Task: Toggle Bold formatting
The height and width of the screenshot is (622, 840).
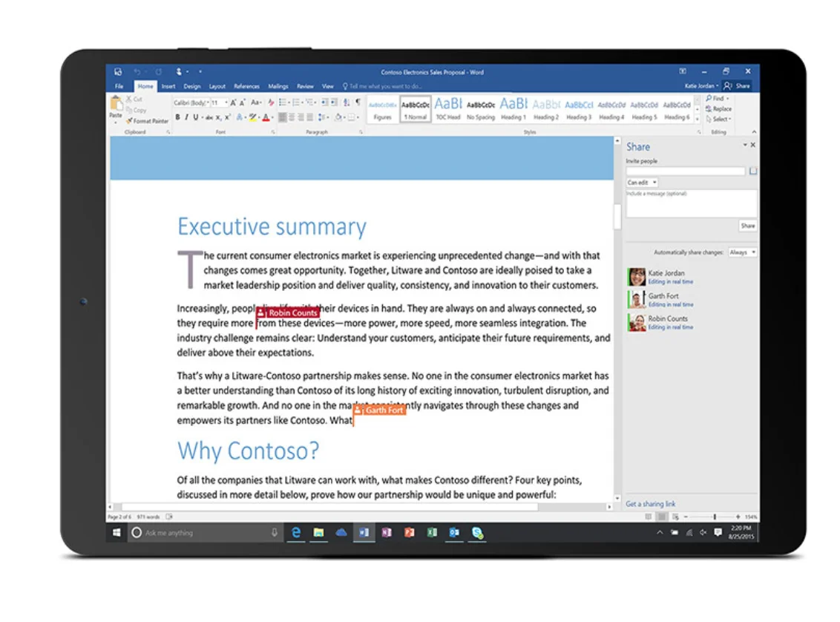Action: click(178, 117)
